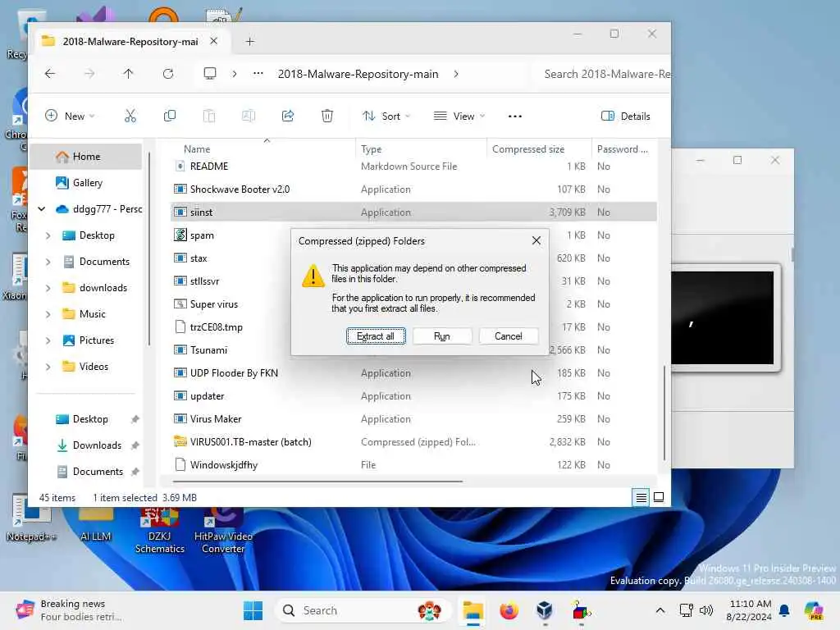Close the 2018-Malware-Repository tab

tap(214, 41)
